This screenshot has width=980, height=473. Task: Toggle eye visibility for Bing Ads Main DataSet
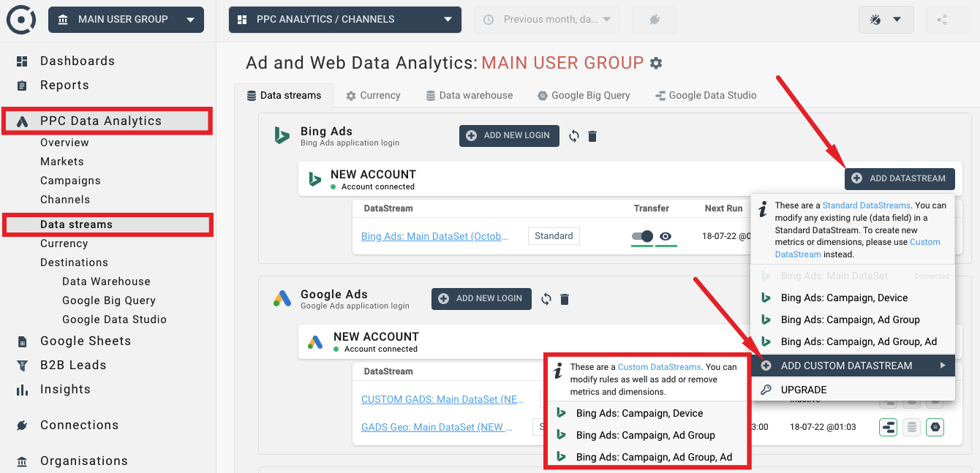tap(666, 236)
